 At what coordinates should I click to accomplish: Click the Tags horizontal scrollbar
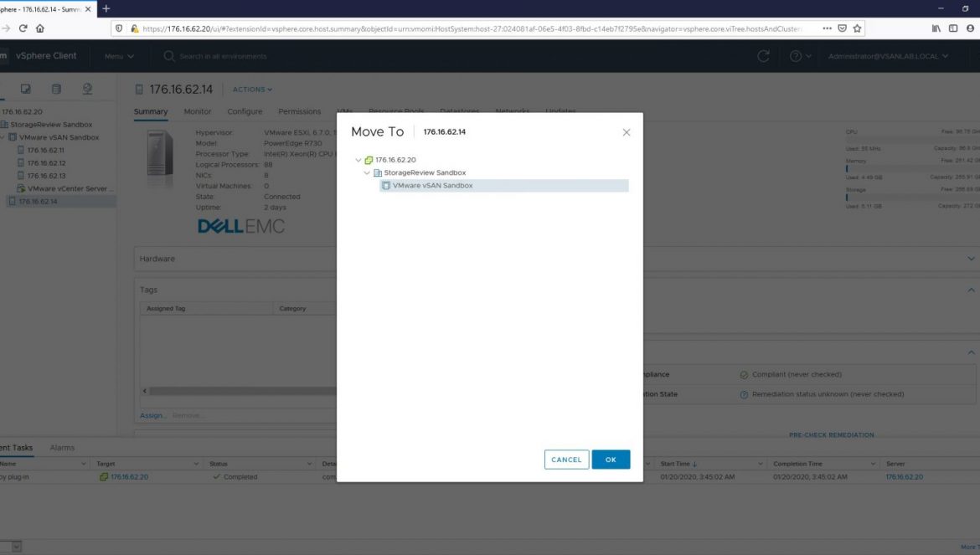coord(242,391)
